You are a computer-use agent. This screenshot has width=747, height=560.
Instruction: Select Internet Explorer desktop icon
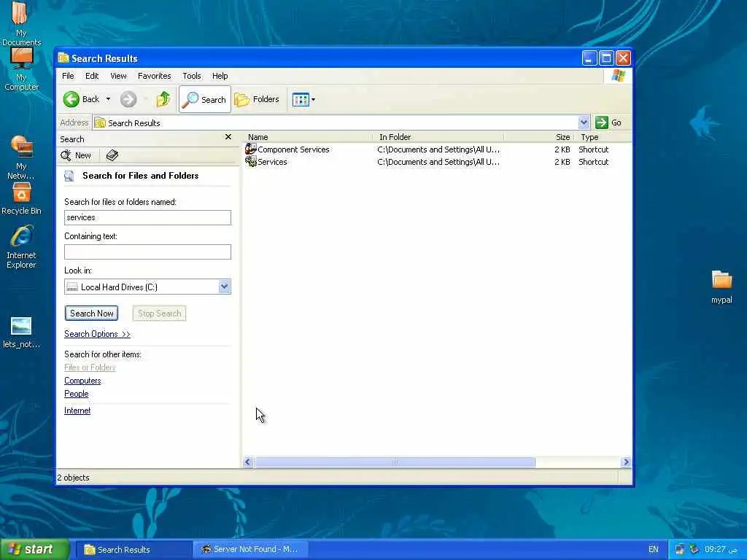coord(21,248)
